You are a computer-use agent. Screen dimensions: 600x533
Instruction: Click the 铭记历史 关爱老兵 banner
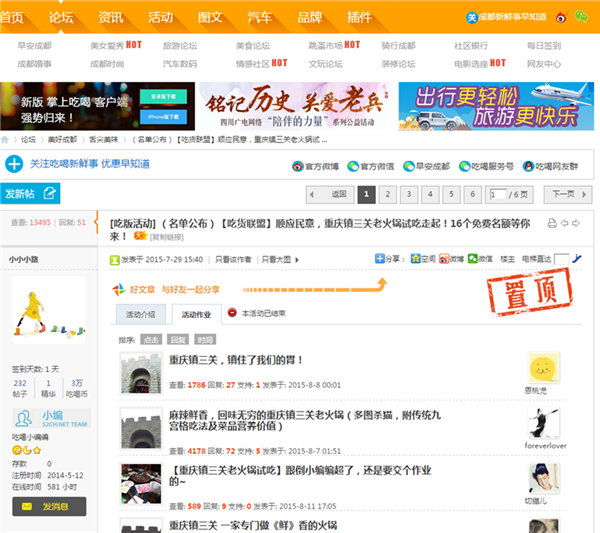[296, 106]
